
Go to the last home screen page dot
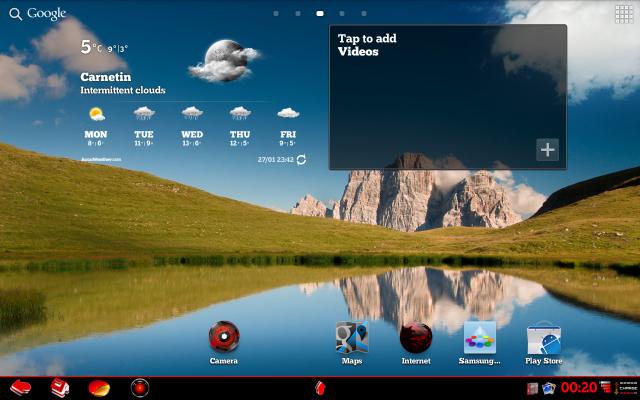point(363,14)
